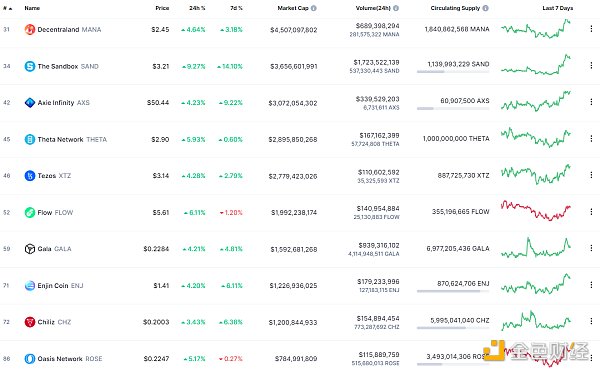The width and height of the screenshot is (600, 372).
Task: Open three-dot menu for Enjin Coin row
Action: click(591, 285)
